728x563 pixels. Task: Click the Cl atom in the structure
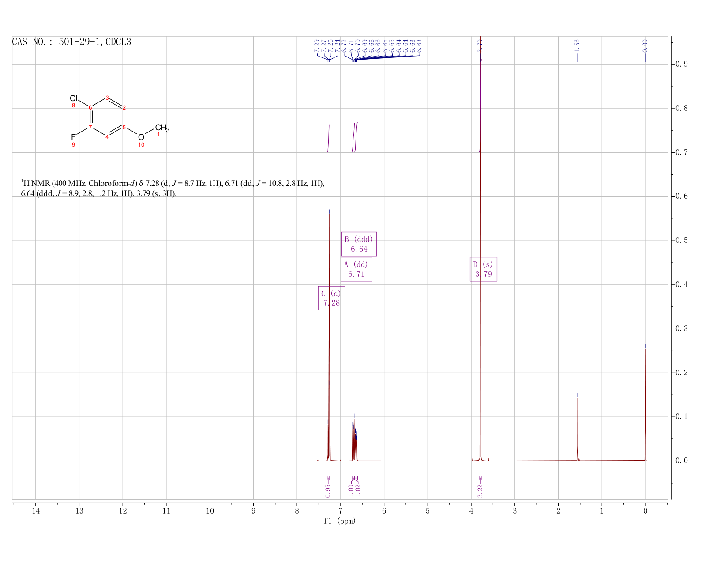74,98
